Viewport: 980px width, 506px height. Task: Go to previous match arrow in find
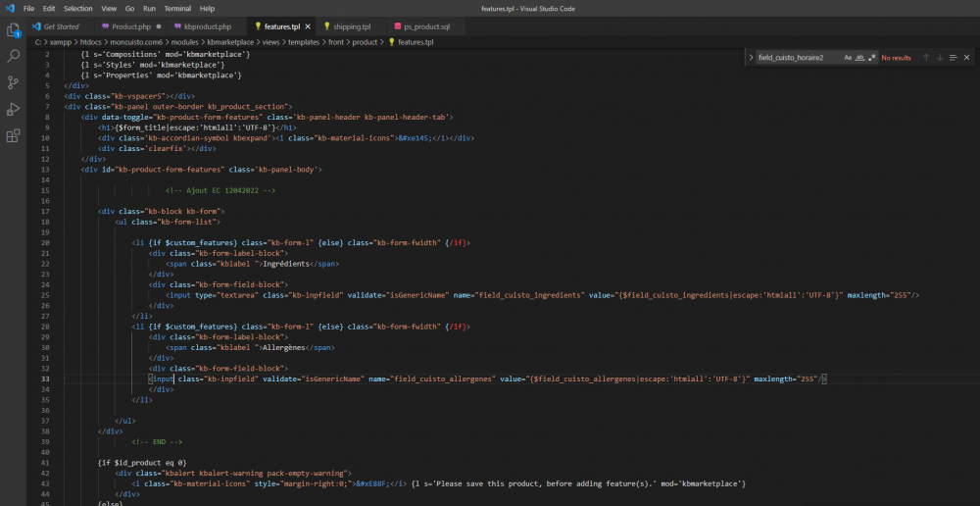[x=926, y=57]
